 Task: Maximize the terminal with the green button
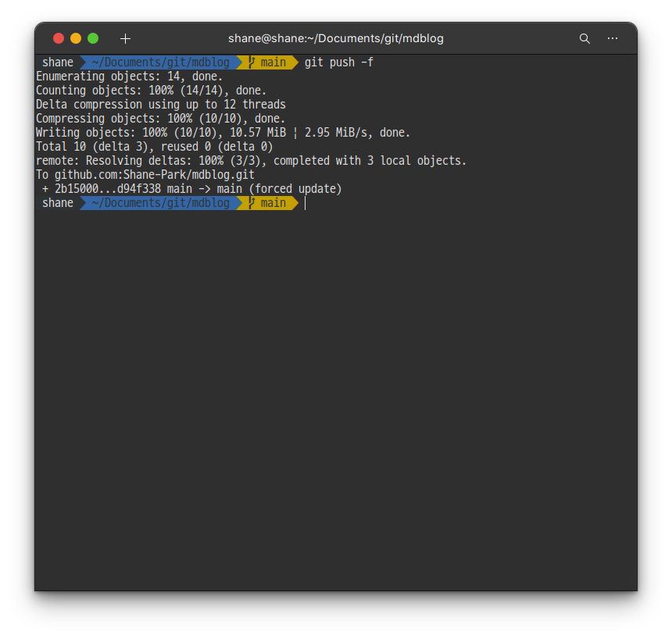coord(93,38)
